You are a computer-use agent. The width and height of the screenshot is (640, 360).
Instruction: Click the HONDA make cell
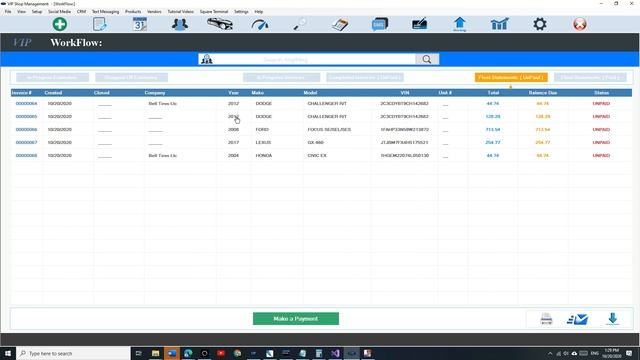coord(264,156)
